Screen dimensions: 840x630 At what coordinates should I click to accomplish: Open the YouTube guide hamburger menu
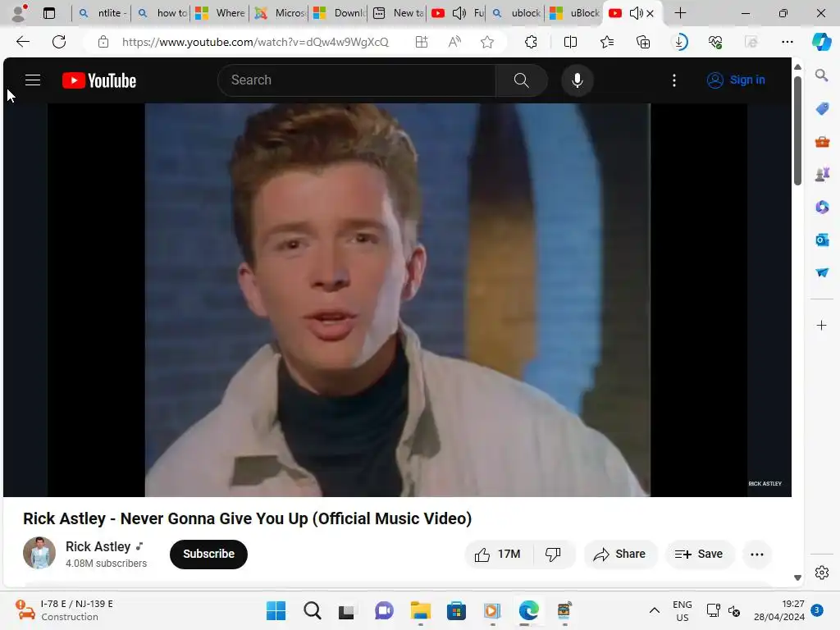33,80
